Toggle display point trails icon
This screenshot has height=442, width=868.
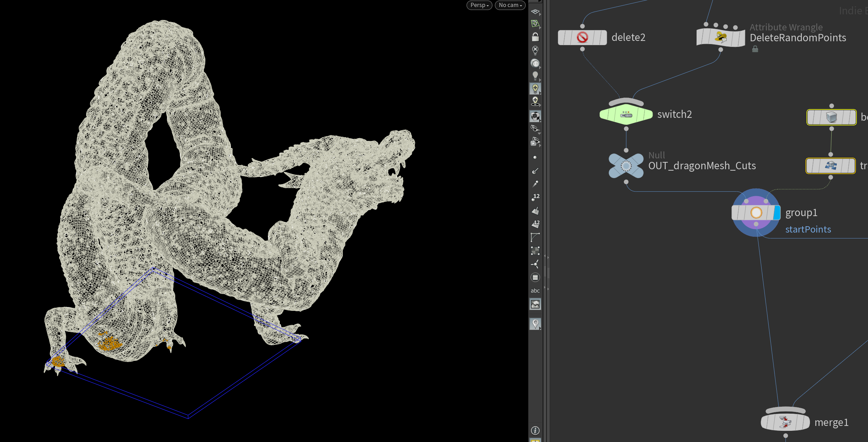535,184
